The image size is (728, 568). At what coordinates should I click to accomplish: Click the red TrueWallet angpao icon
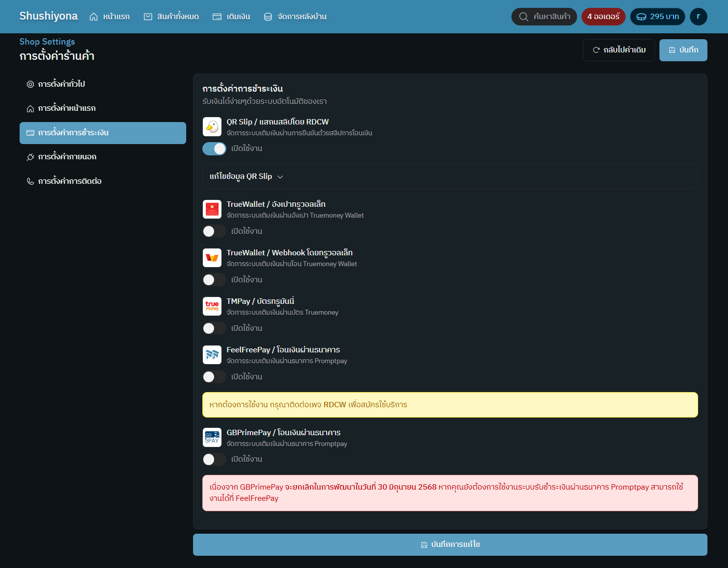coord(212,209)
